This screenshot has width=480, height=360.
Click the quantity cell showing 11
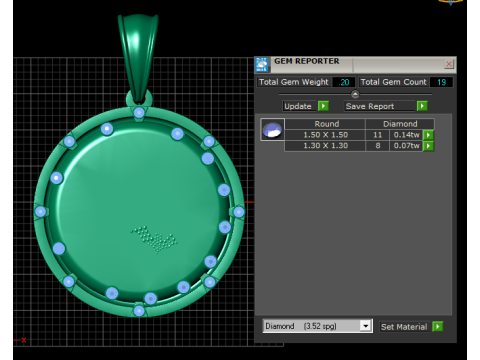(x=377, y=135)
